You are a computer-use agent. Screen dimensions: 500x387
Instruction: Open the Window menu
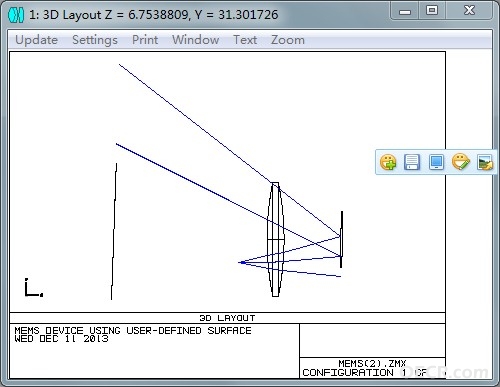coord(196,40)
